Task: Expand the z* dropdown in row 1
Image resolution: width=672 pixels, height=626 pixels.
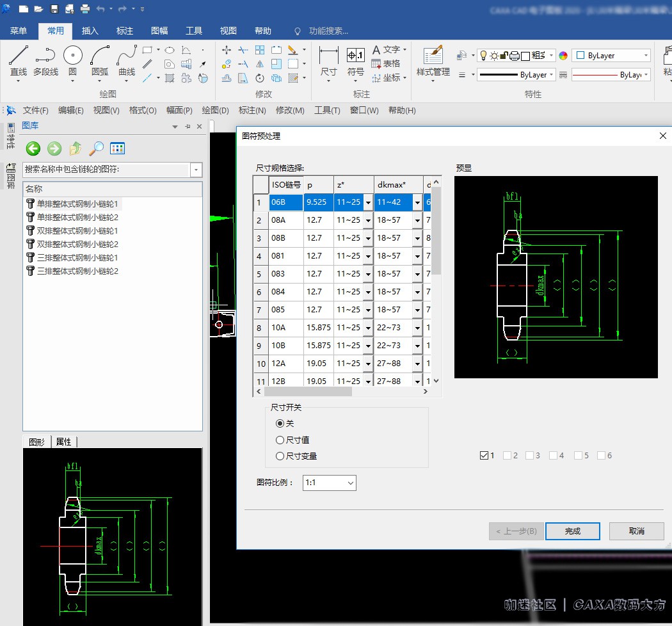Action: (x=368, y=202)
